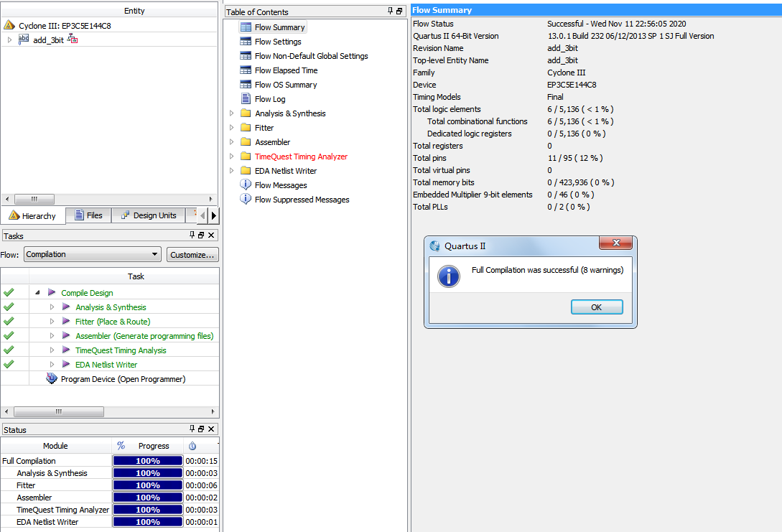Screen dimensions: 782x532
Task: Open the Flow Compilation dropdown
Action: point(93,254)
